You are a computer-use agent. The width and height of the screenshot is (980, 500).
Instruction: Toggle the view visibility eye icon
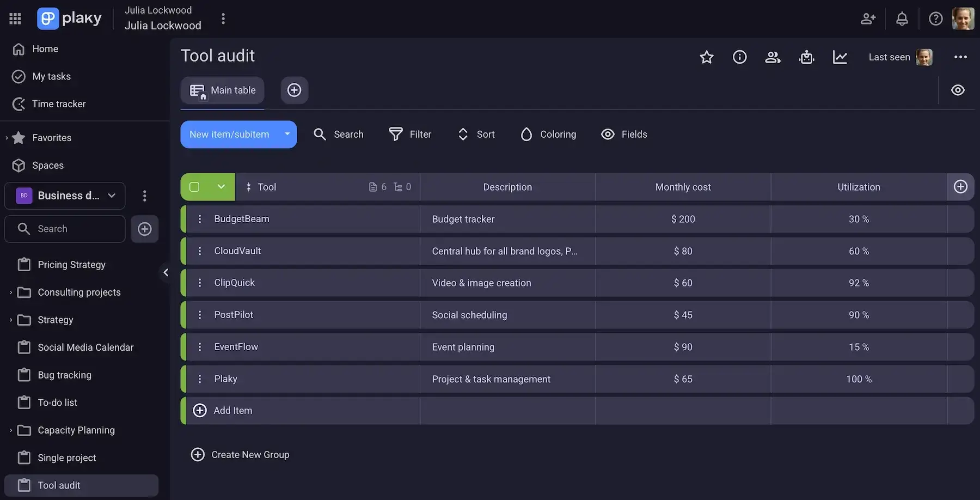(x=958, y=90)
